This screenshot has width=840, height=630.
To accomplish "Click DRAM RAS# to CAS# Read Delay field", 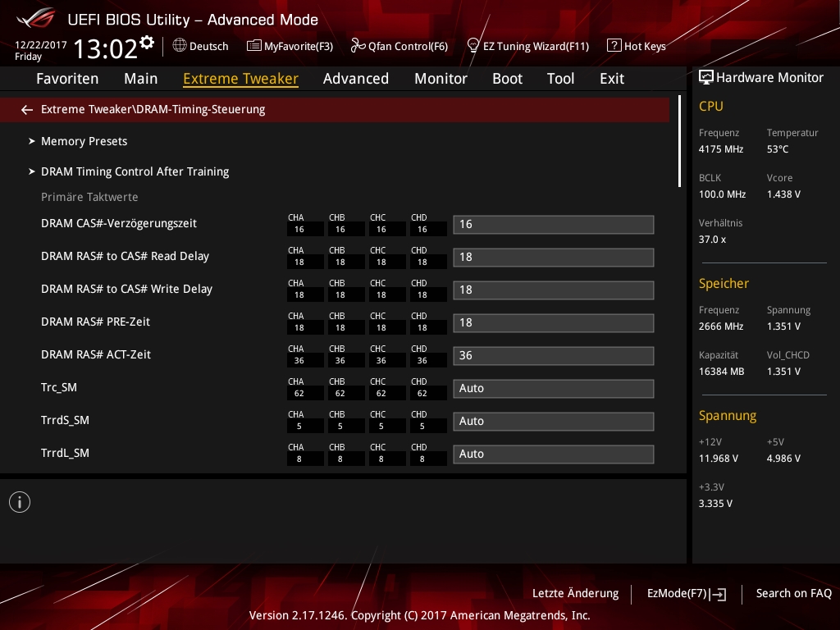I will pyautogui.click(x=554, y=257).
